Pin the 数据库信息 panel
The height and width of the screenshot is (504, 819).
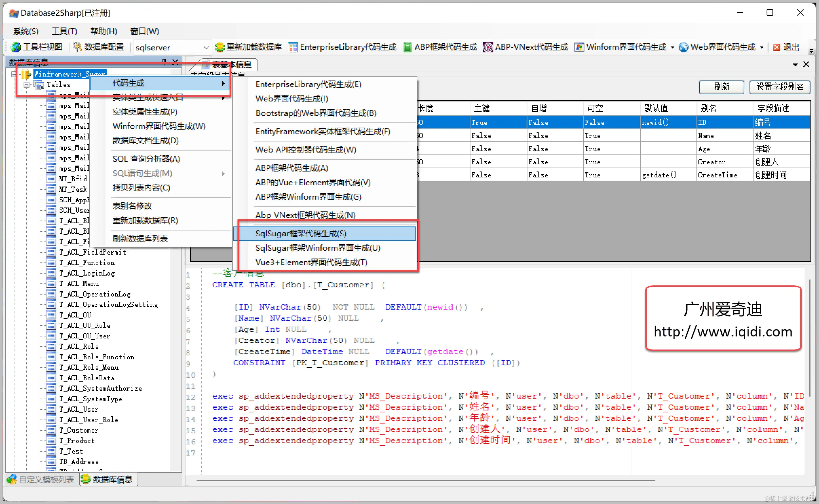164,62
